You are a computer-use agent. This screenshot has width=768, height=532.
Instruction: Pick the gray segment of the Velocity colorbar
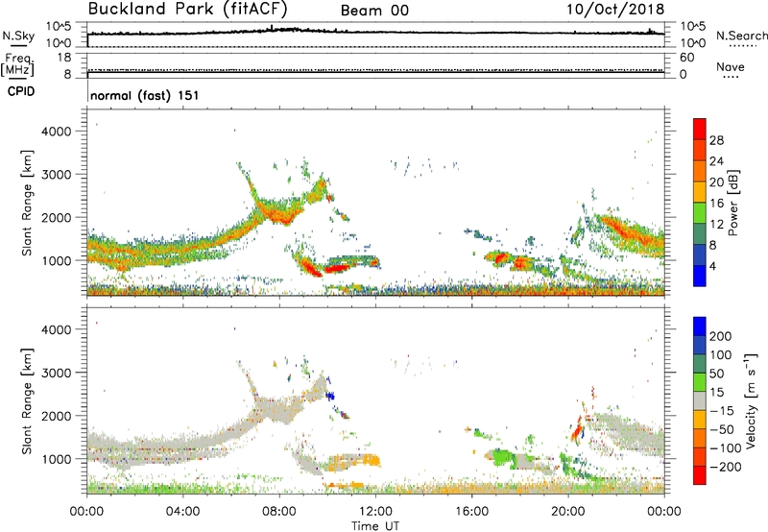pos(700,400)
